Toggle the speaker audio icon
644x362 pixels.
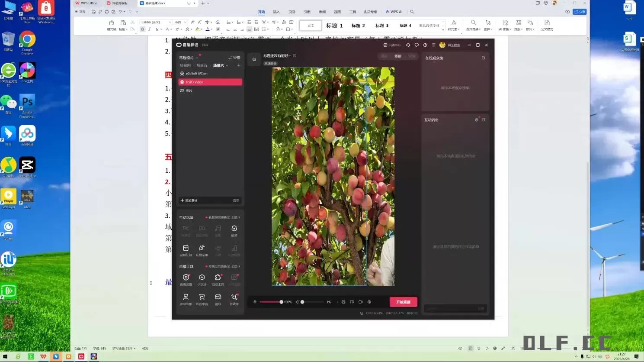(x=297, y=302)
